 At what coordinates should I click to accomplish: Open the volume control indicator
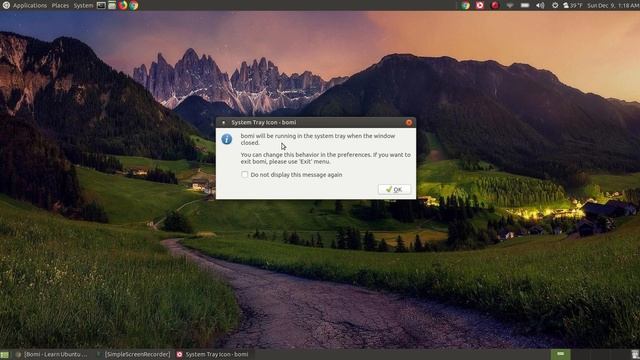coord(540,5)
